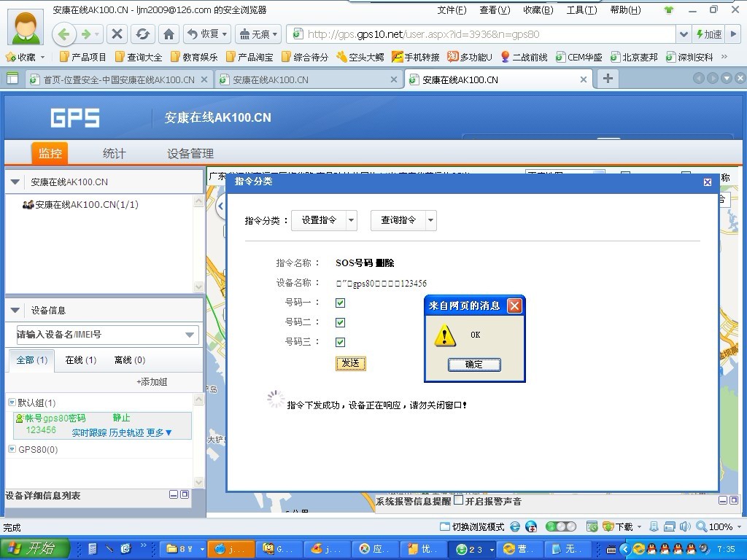
Task: Open the 教育娱乐 bookmark folder
Action: point(194,57)
